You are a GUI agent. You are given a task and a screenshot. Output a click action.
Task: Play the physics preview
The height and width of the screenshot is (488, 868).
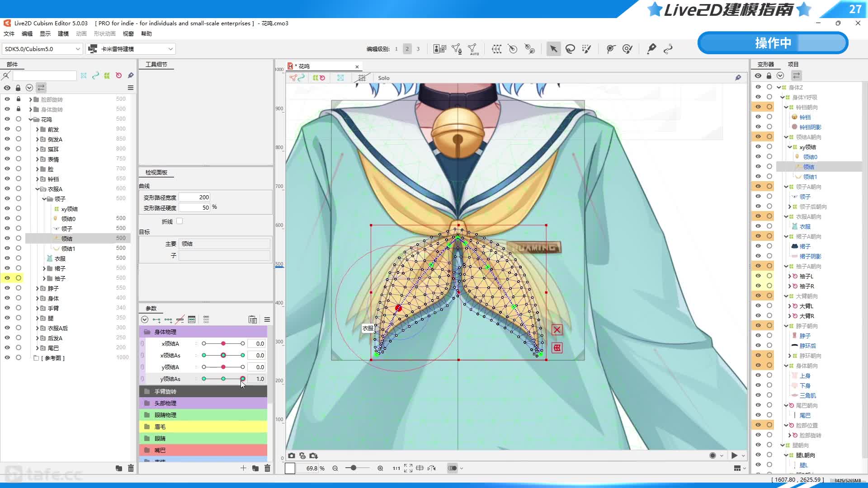coord(734,455)
